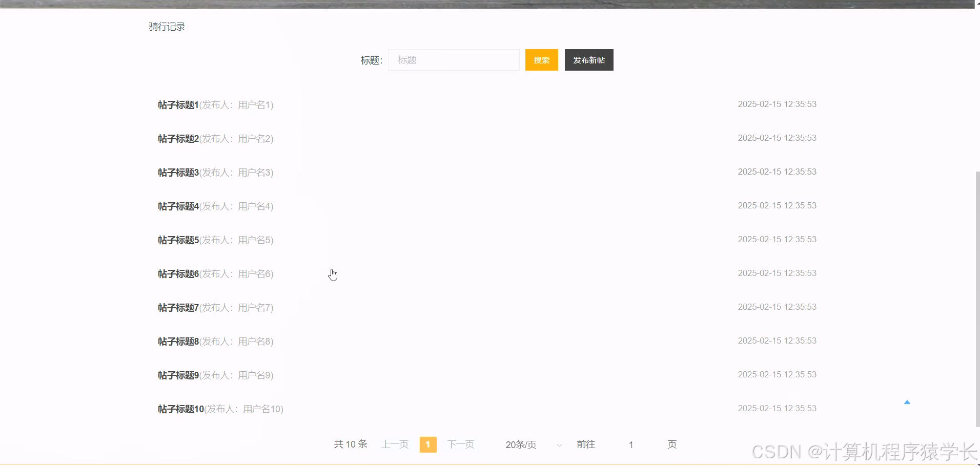Click the 骑行记录 page heading
The width and height of the screenshot is (980, 468).
[167, 26]
